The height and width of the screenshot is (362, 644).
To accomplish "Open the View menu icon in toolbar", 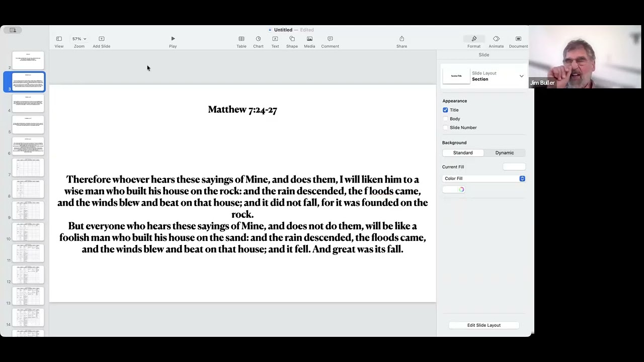I will [59, 39].
